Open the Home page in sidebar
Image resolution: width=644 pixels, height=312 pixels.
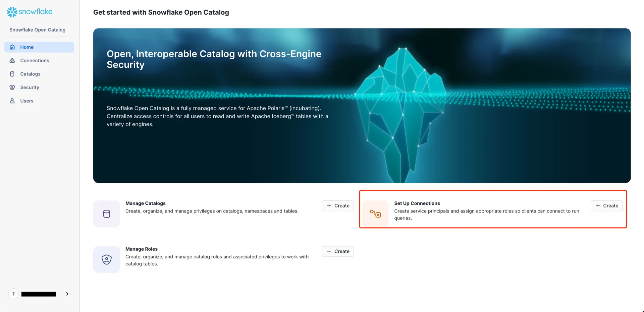pyautogui.click(x=39, y=47)
